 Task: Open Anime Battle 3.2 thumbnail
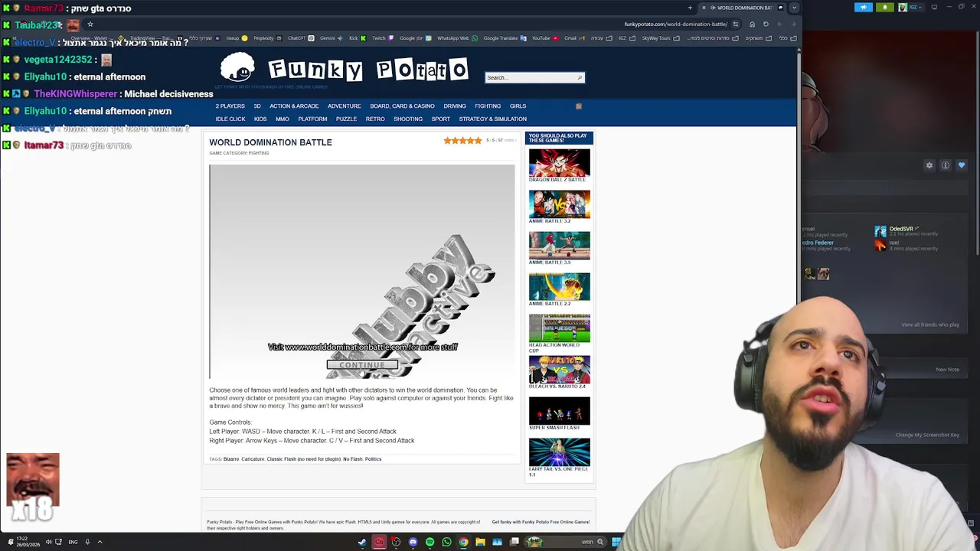coord(559,204)
